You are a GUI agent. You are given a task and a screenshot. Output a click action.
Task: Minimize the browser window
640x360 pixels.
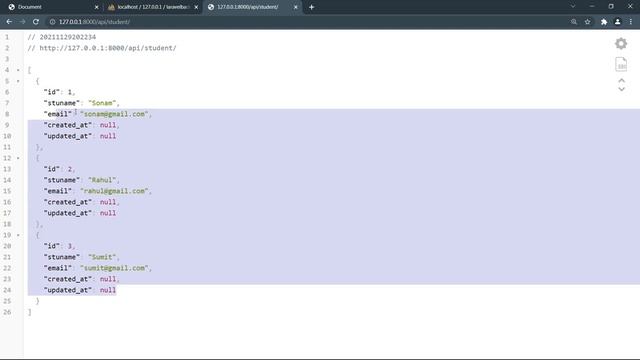click(592, 7)
